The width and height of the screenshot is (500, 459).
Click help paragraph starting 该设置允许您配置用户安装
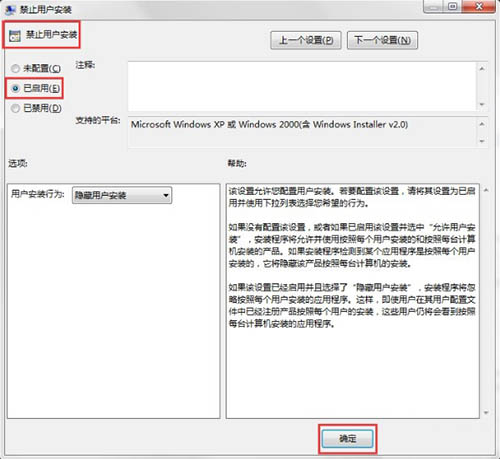(x=352, y=197)
